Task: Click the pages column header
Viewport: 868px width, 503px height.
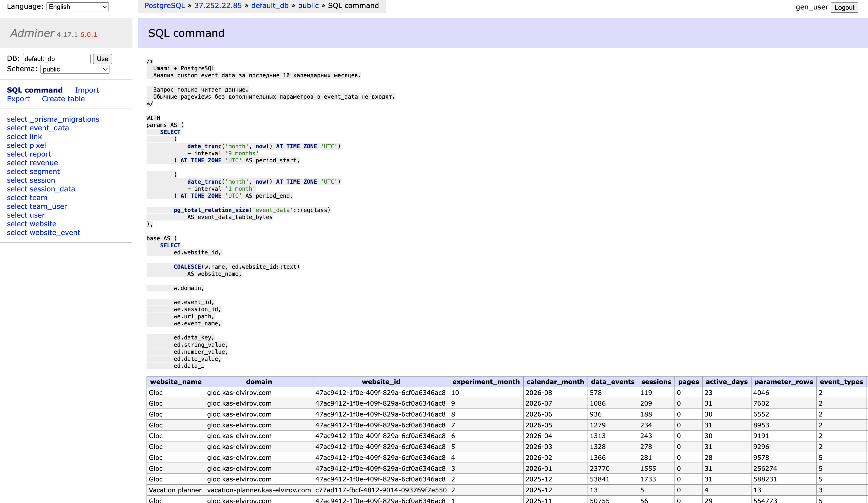Action: (x=689, y=382)
